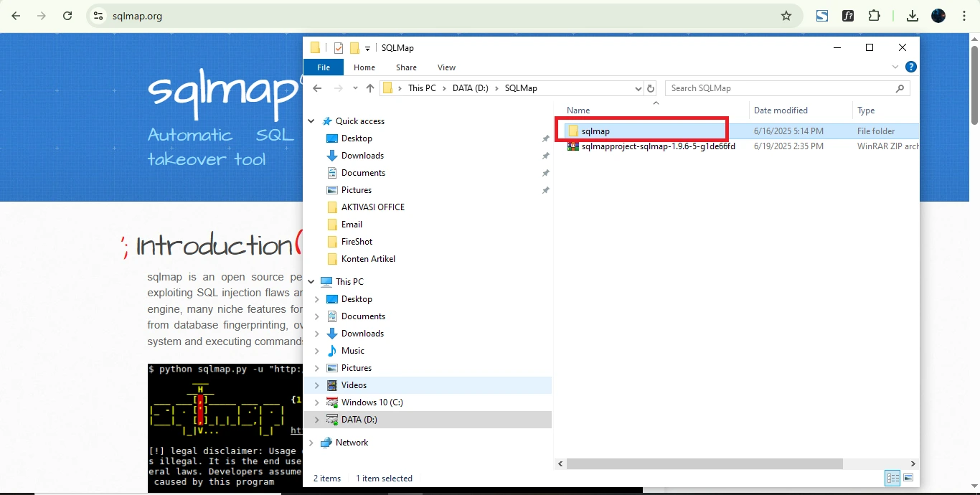The width and height of the screenshot is (980, 495).
Task: Refresh the SQLMap folder view
Action: [x=651, y=88]
